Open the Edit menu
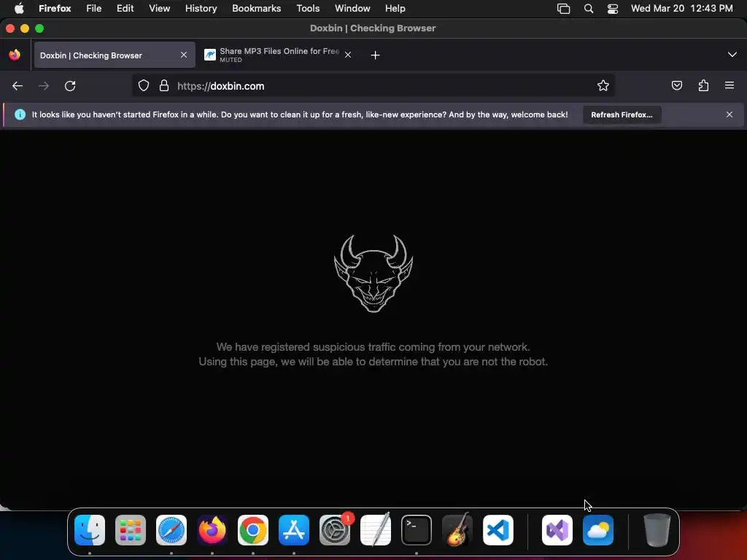 (x=125, y=8)
